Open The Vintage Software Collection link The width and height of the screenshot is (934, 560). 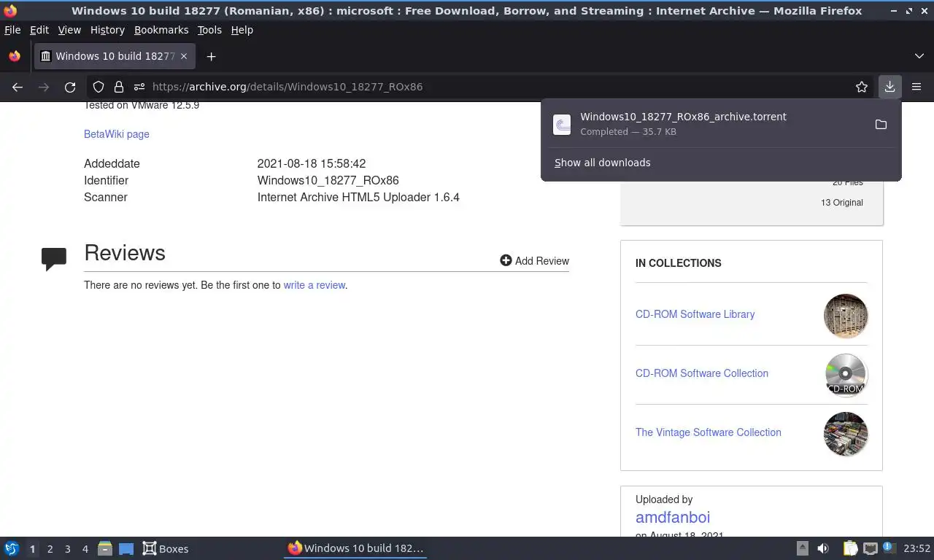click(x=709, y=432)
